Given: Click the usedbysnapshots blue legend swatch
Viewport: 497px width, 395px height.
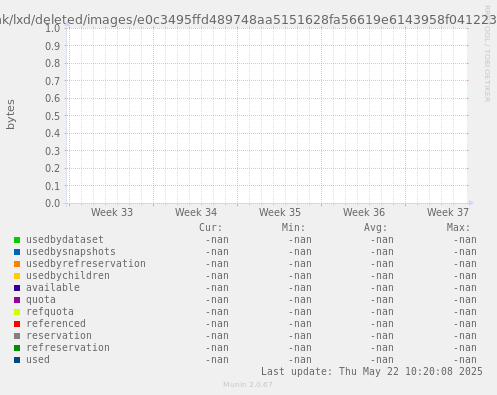Looking at the screenshot, I should pos(17,252).
